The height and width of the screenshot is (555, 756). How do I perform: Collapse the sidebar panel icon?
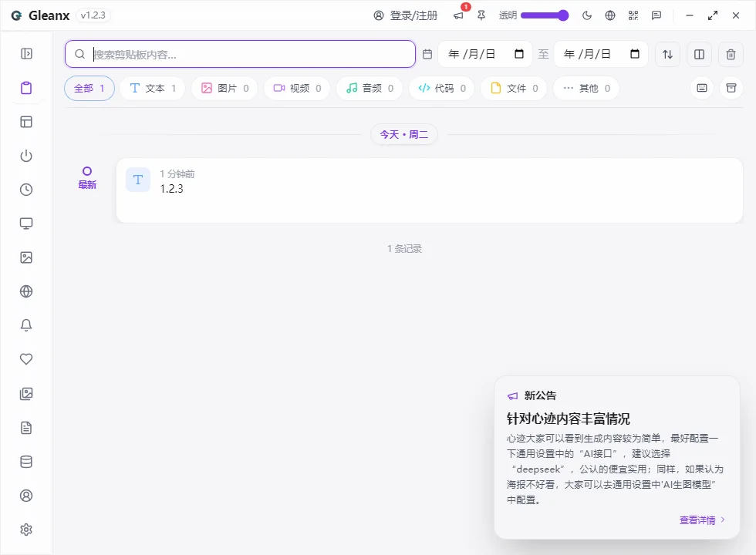[x=26, y=53]
